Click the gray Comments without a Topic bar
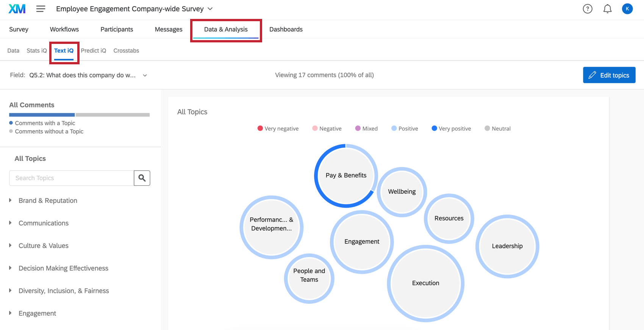This screenshot has height=330, width=644. [113, 115]
